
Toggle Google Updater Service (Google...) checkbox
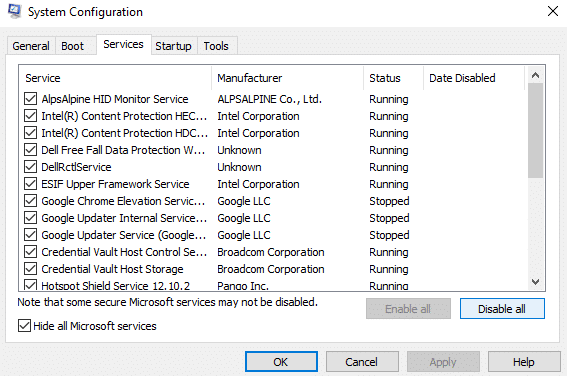[x=30, y=235]
